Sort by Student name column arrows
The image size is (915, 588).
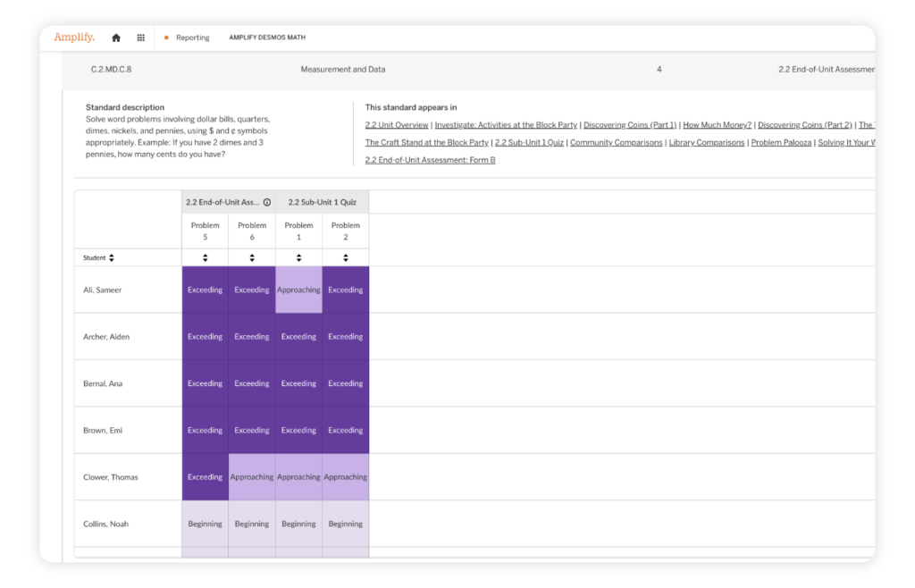point(112,257)
